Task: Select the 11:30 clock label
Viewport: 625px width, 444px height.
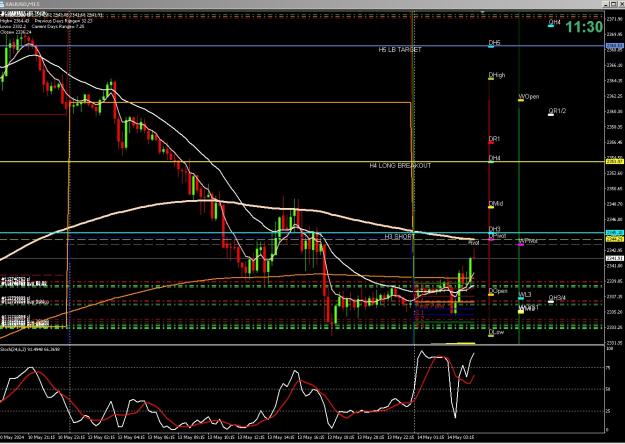Action: [x=584, y=27]
